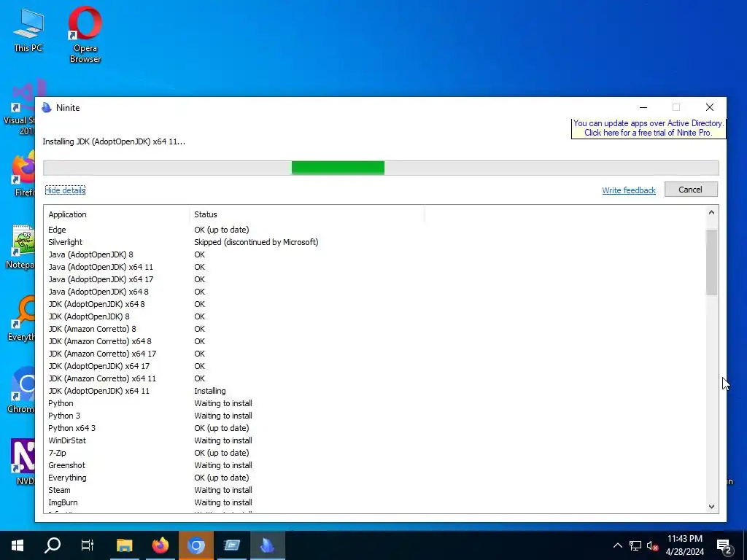The image size is (747, 560).
Task: Select the Chromium desktop shortcut
Action: (21, 391)
